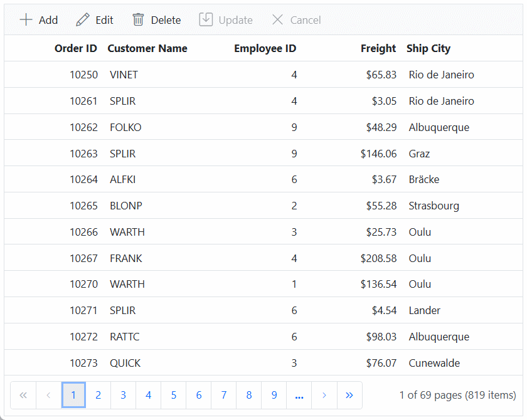Jump to page 9 in the pager

pyautogui.click(x=274, y=395)
